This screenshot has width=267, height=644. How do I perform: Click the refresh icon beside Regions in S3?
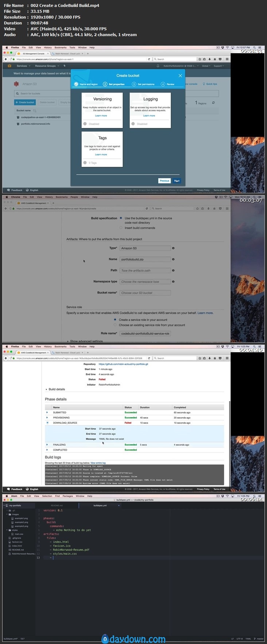pyautogui.click(x=213, y=103)
